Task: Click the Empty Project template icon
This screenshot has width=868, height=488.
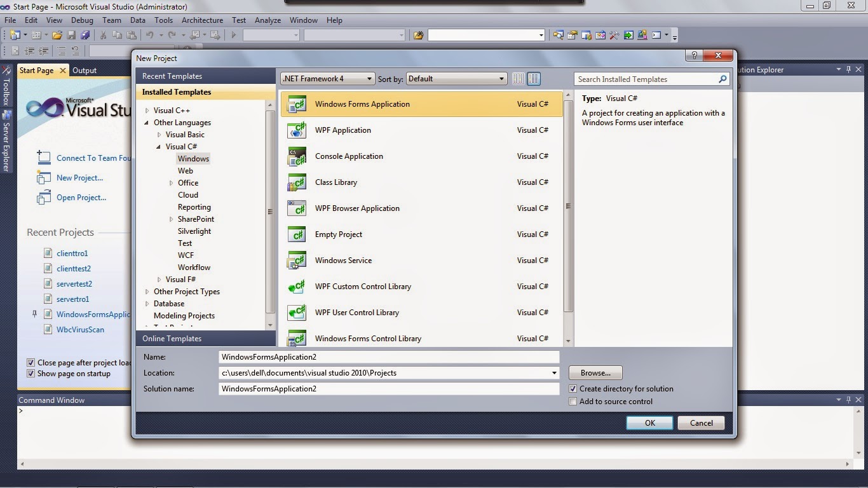Action: tap(297, 234)
